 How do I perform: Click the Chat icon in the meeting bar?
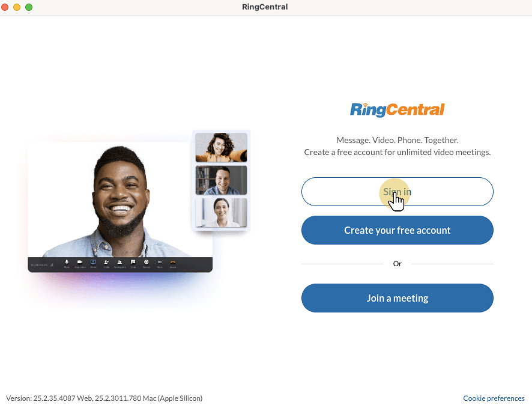[133, 263]
